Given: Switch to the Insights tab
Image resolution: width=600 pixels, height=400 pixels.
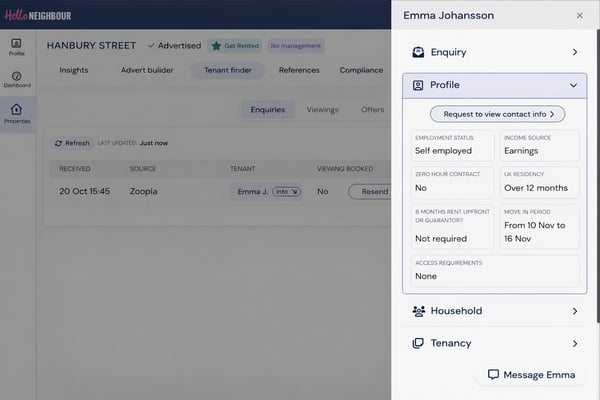Looking at the screenshot, I should [x=74, y=70].
